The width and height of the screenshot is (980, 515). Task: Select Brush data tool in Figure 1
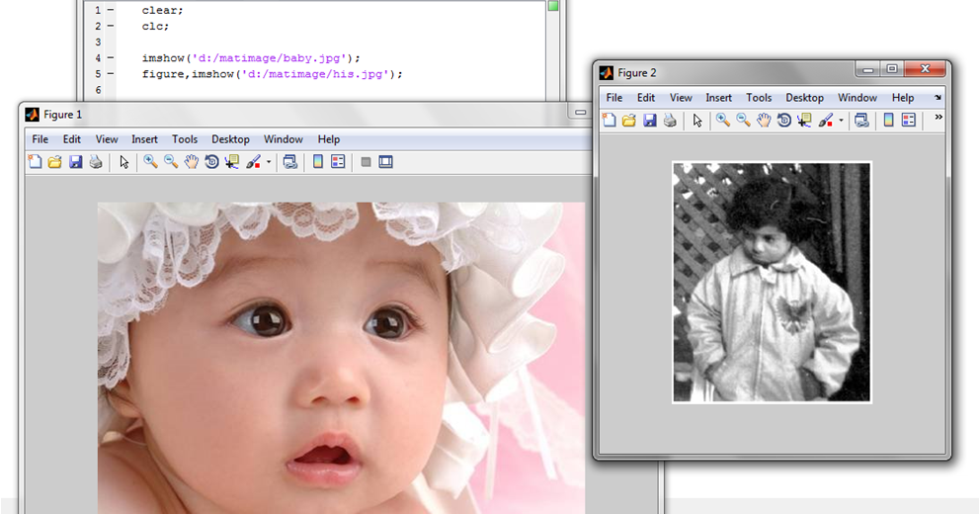click(x=253, y=162)
